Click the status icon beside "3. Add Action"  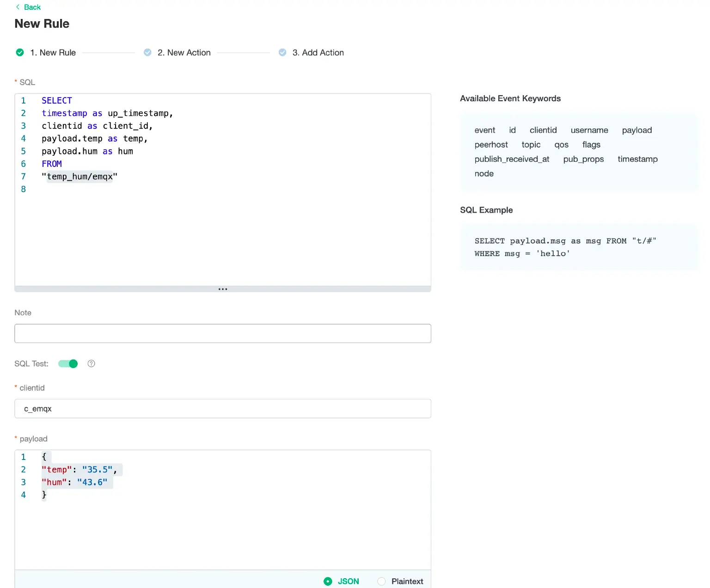tap(282, 52)
